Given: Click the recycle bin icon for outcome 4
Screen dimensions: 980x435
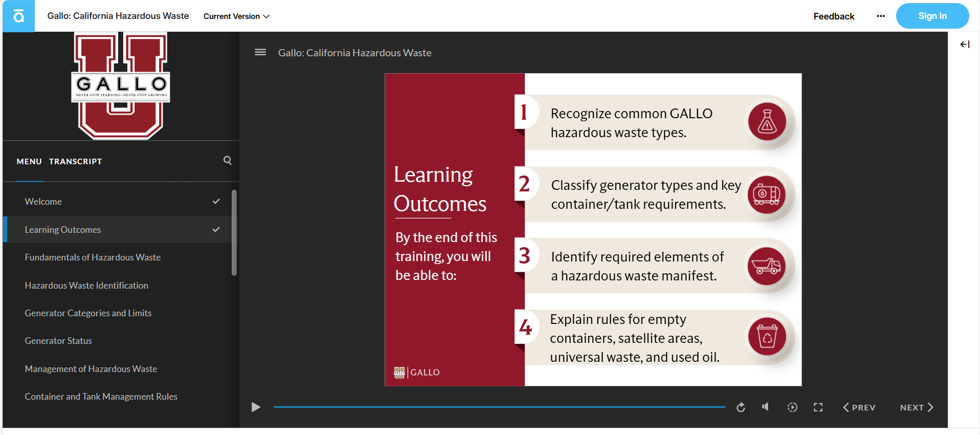Looking at the screenshot, I should click(767, 337).
